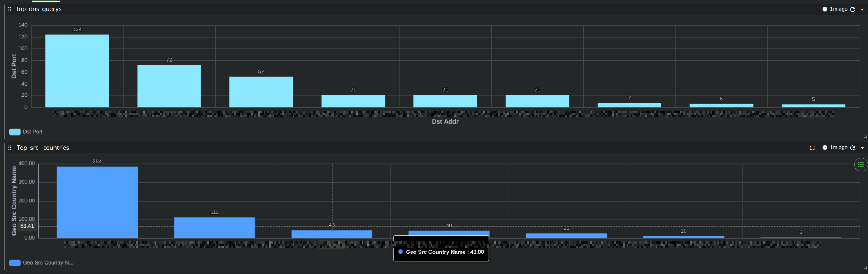Toggle the Dst Port legend swatch

[15, 132]
